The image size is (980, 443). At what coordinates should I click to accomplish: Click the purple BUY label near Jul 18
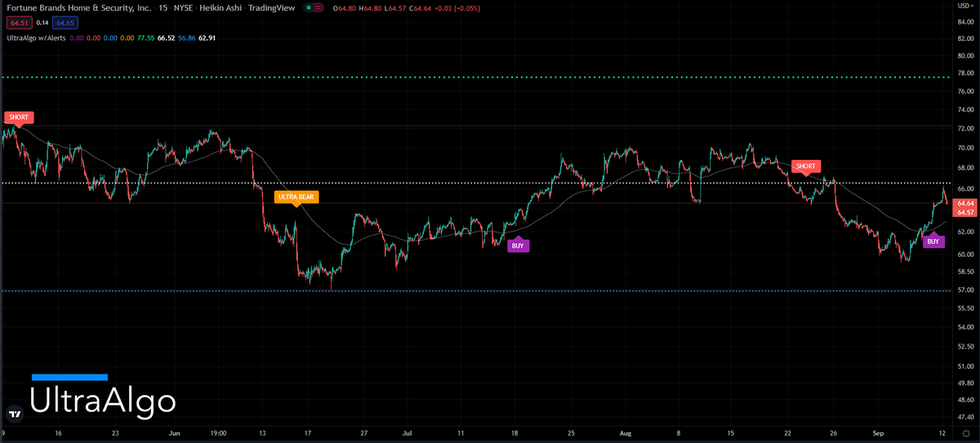[518, 244]
